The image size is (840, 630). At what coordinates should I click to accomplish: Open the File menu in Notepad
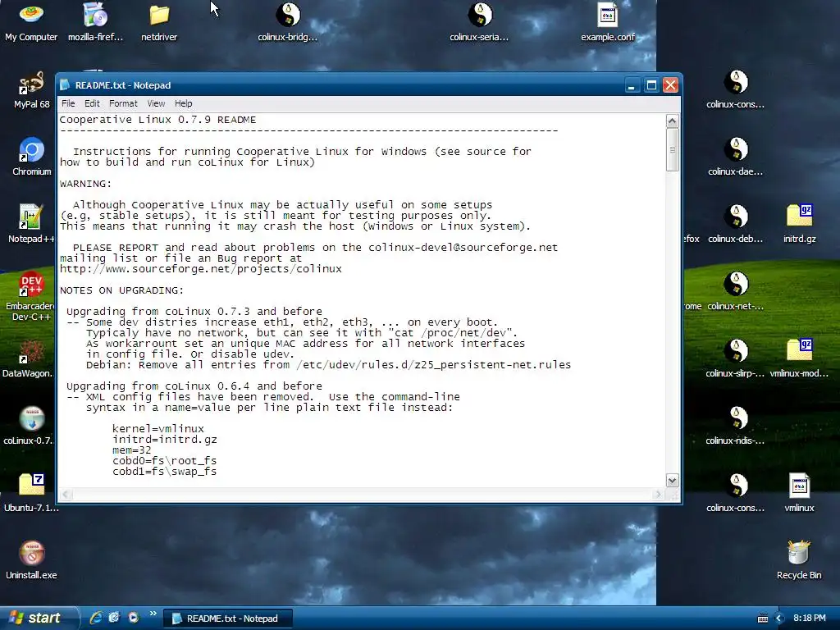click(68, 103)
